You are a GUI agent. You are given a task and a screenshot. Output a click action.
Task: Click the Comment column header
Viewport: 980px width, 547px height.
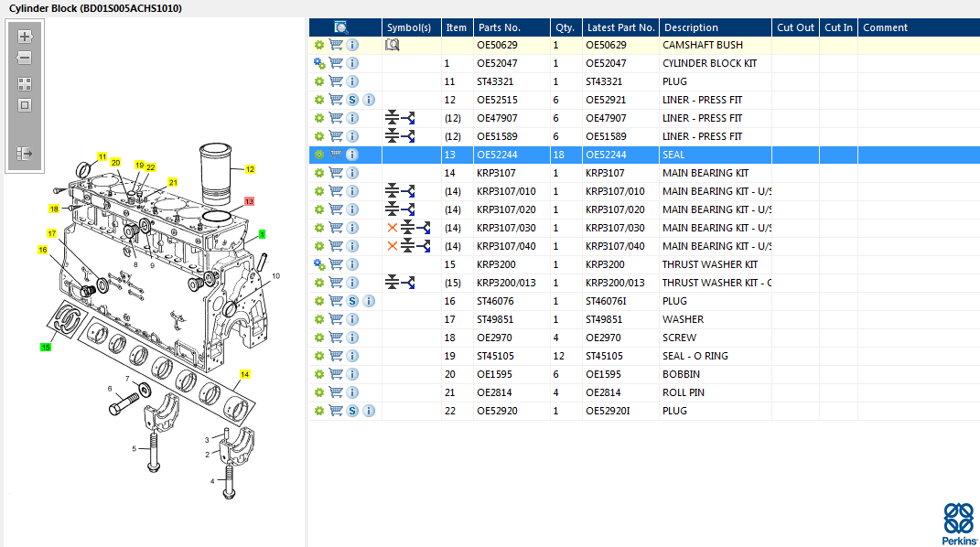tap(919, 27)
